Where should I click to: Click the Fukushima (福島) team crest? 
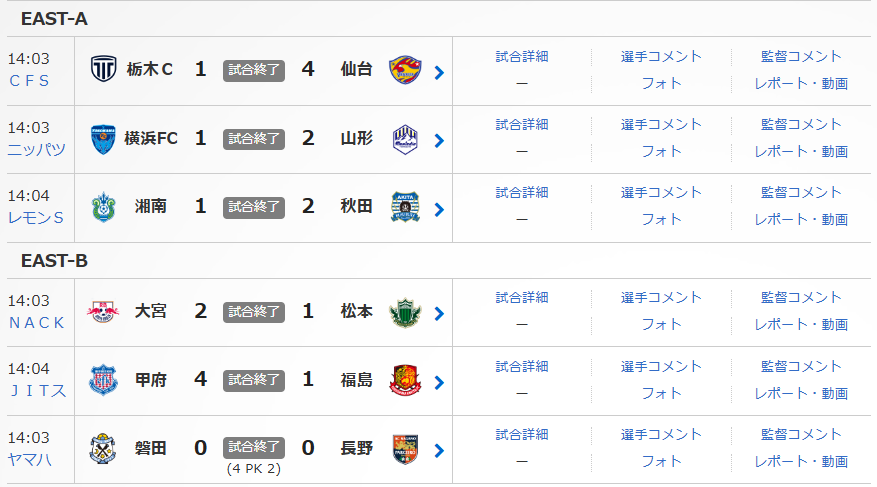pos(404,380)
